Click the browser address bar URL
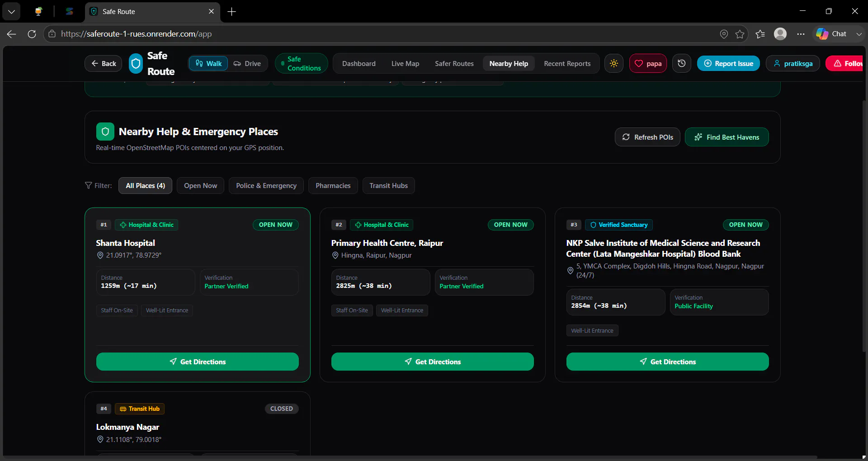868x461 pixels. tap(137, 34)
